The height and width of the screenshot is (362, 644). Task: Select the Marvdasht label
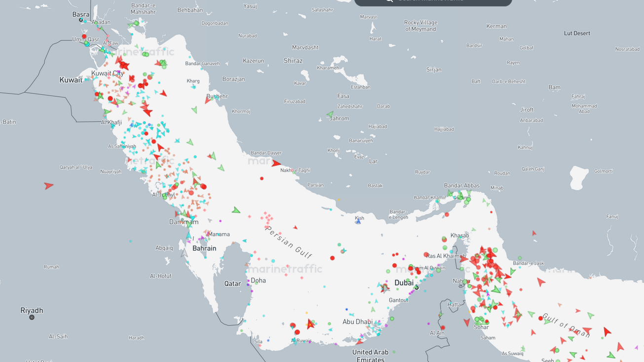click(x=305, y=47)
